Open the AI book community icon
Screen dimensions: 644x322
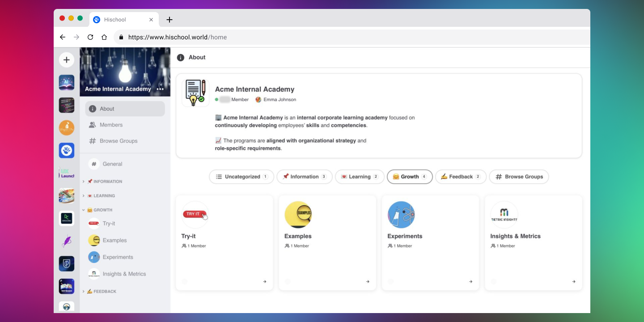click(67, 82)
